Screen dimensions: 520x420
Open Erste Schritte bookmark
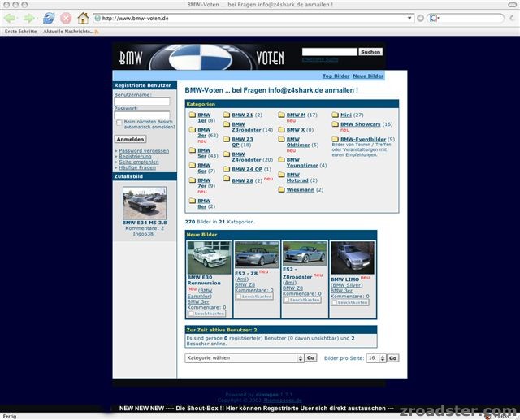20,32
